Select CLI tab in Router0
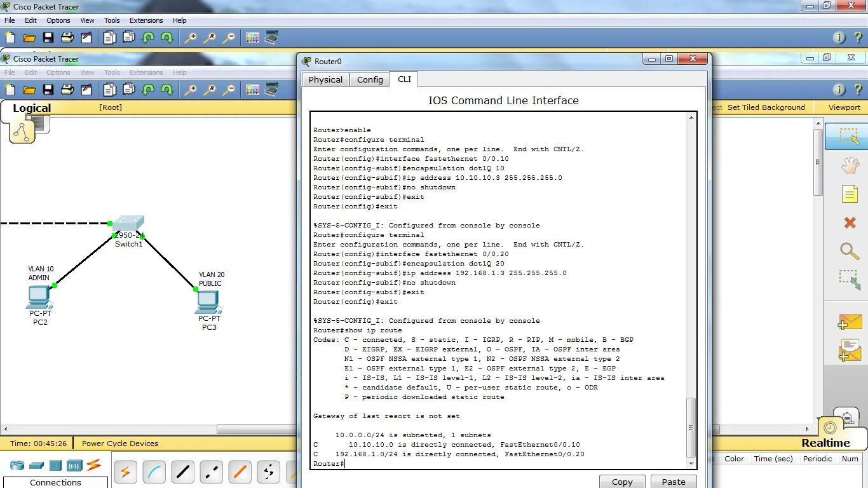Image resolution: width=868 pixels, height=488 pixels. point(404,79)
